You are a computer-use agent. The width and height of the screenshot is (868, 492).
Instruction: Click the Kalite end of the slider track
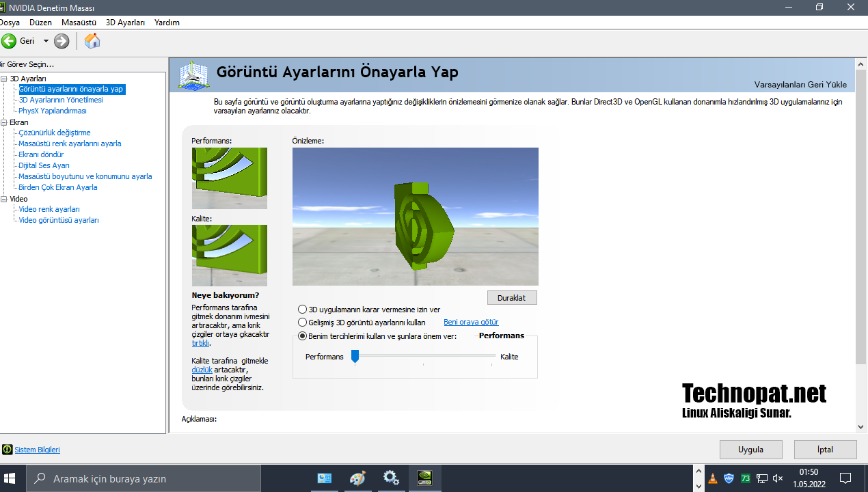pyautogui.click(x=492, y=356)
